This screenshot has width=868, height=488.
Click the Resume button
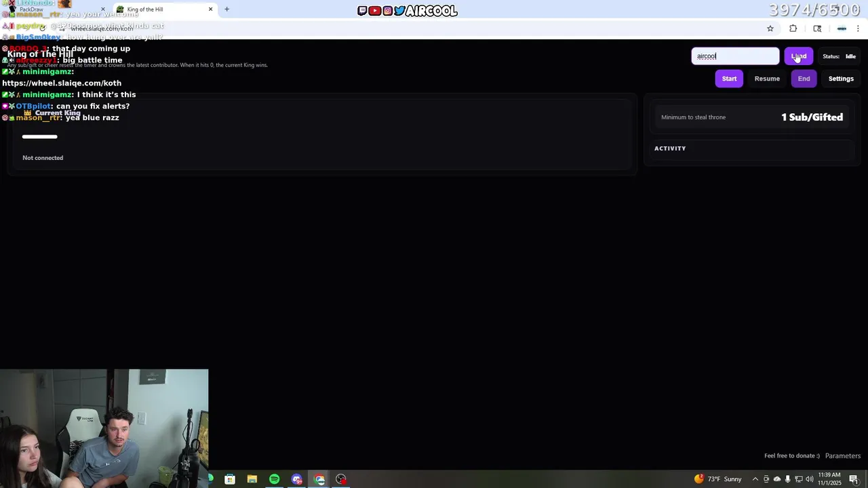point(767,79)
